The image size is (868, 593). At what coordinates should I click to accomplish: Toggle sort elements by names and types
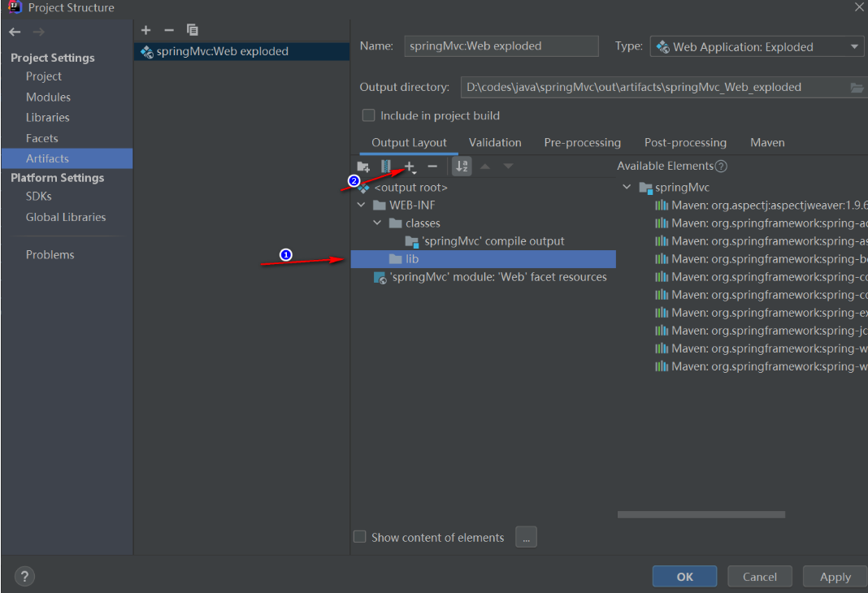pos(462,166)
